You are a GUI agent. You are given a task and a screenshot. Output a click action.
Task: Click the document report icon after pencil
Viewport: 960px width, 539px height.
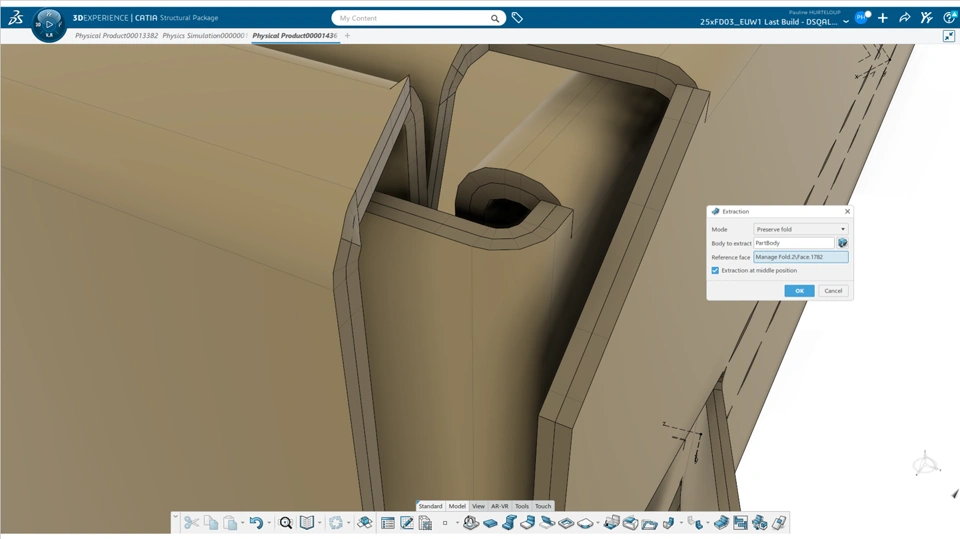[426, 522]
